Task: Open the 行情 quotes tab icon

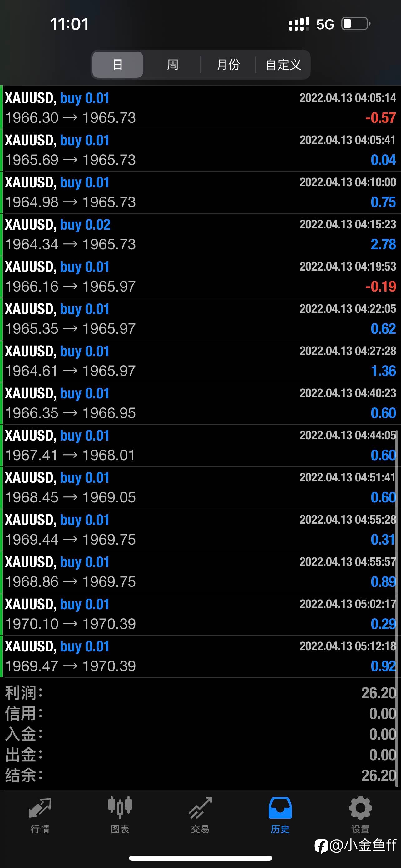Action: [x=40, y=808]
